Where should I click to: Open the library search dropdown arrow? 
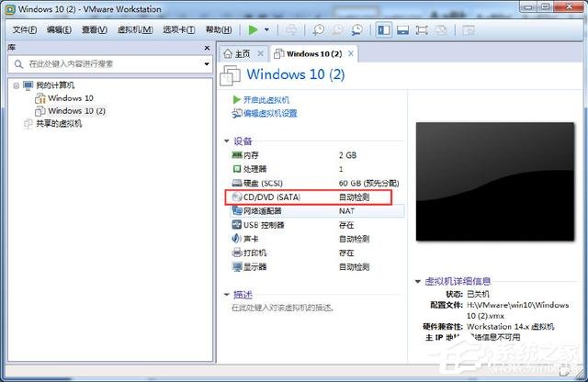[207, 64]
